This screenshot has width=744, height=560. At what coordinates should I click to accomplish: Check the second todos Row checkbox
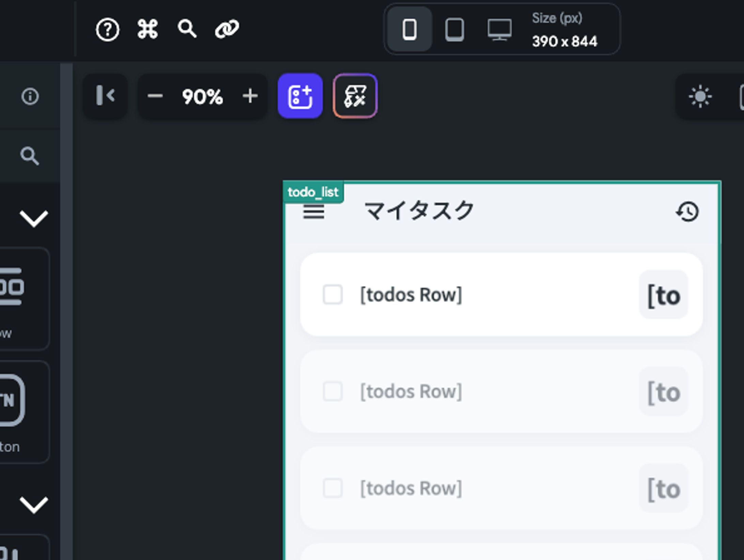332,391
